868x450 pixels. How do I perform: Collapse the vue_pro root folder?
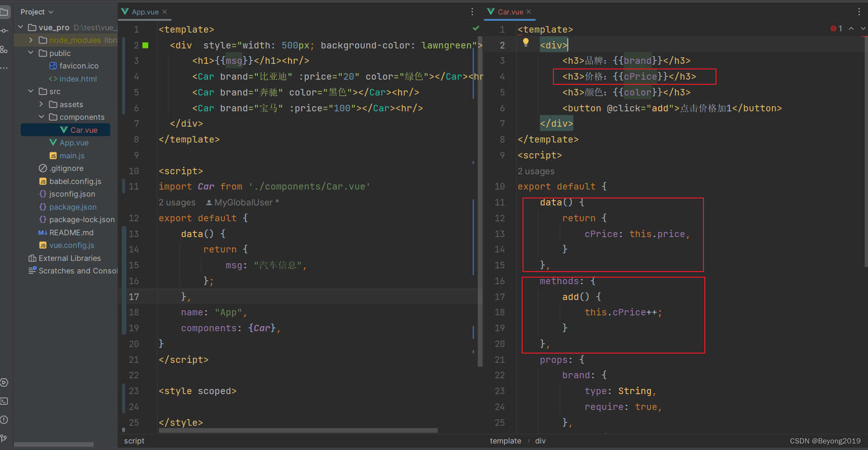(x=21, y=27)
